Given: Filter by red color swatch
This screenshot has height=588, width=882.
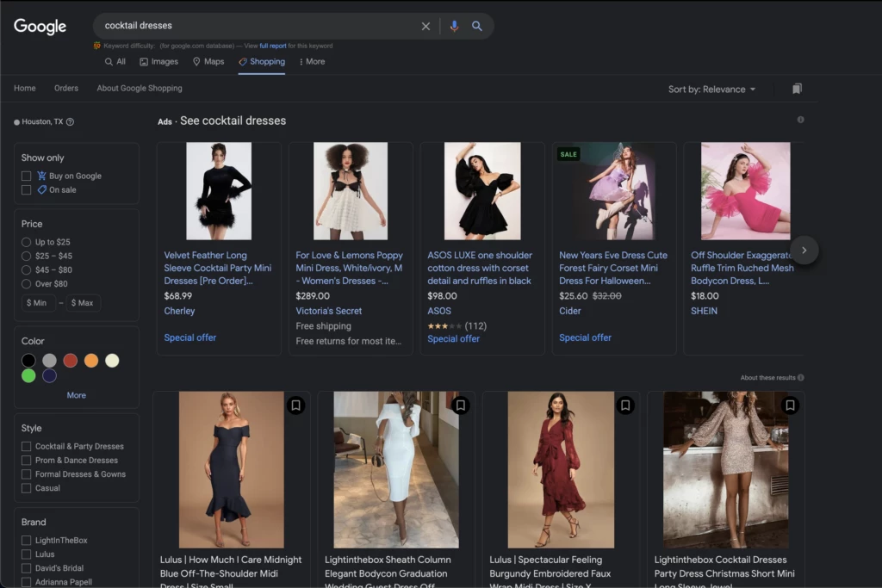Looking at the screenshot, I should point(71,361).
